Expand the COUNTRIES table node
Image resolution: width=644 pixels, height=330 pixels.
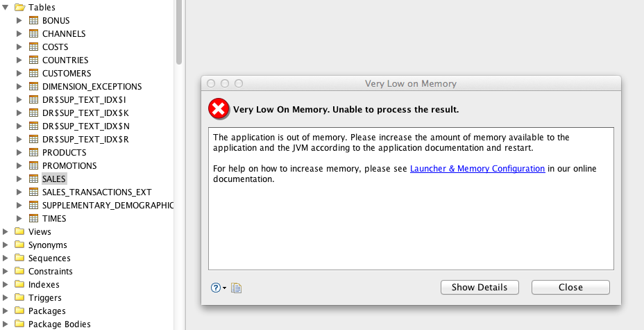pyautogui.click(x=19, y=60)
